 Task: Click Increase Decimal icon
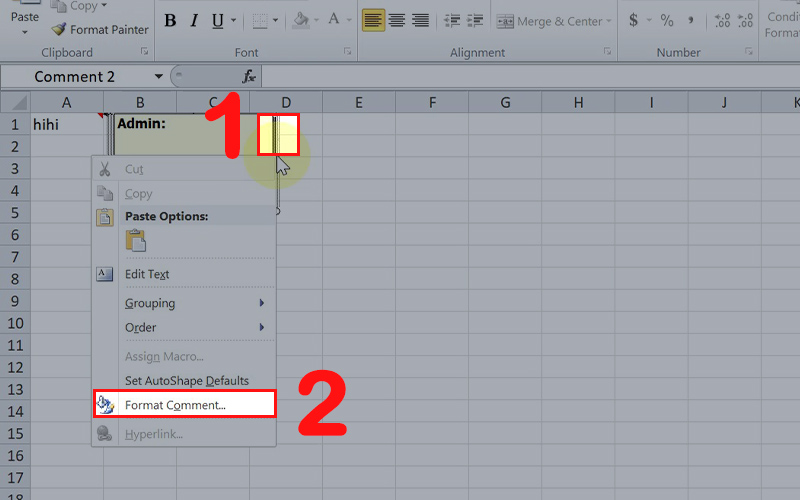click(722, 20)
